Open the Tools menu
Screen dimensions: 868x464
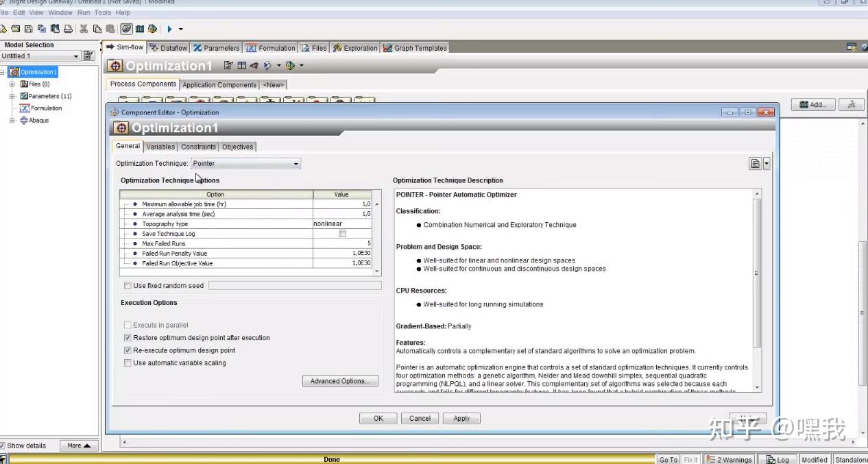103,12
